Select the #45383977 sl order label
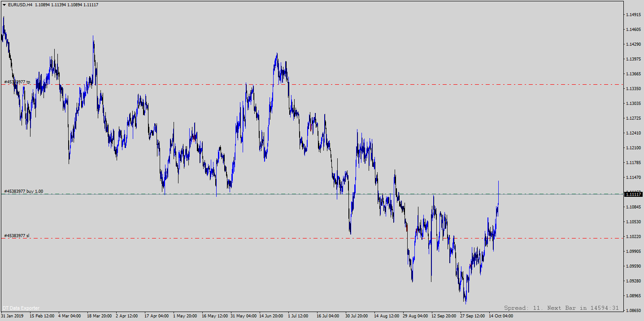This screenshot has width=644, height=321. click(x=17, y=236)
